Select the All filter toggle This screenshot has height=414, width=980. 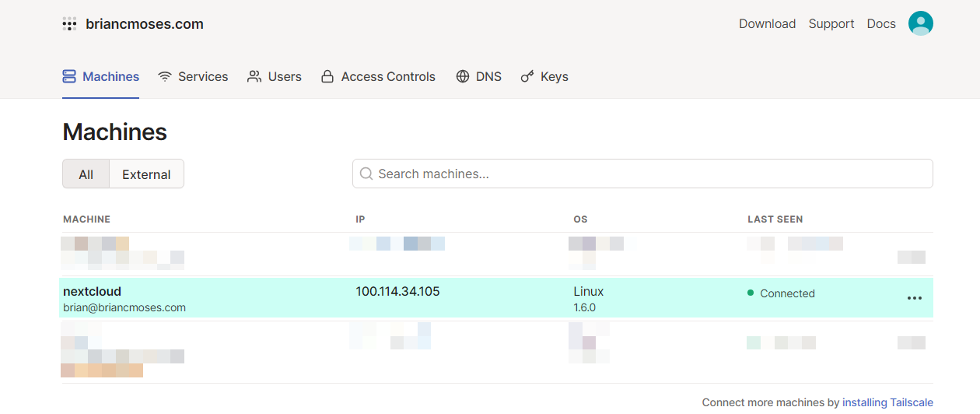[86, 174]
